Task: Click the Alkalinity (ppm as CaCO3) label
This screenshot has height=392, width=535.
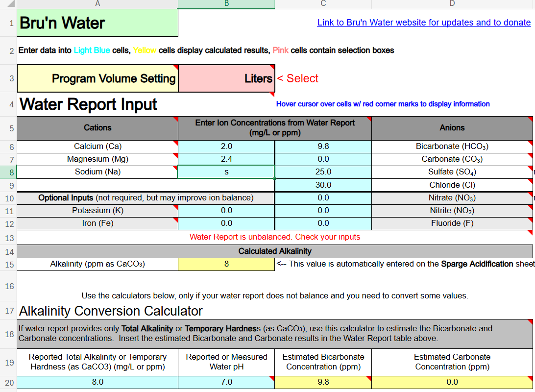Action: (x=97, y=264)
